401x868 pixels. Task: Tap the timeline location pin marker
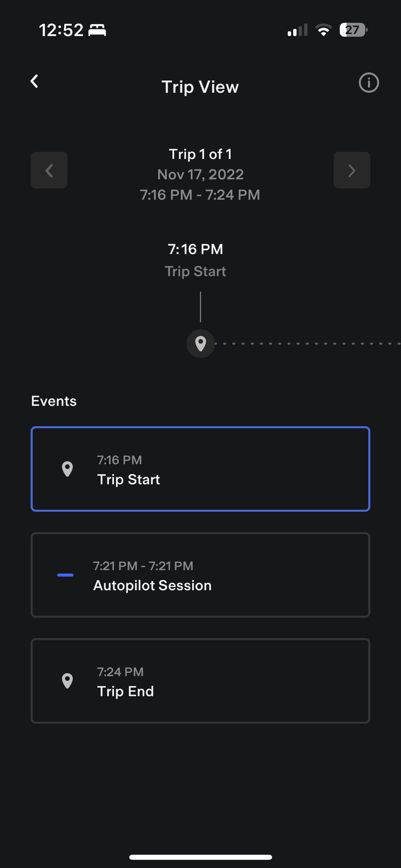[x=200, y=343]
